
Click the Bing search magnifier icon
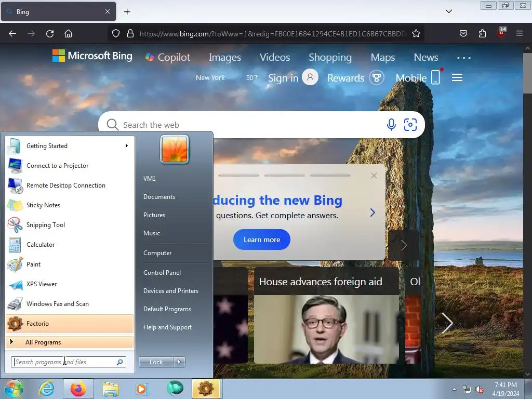tap(112, 125)
